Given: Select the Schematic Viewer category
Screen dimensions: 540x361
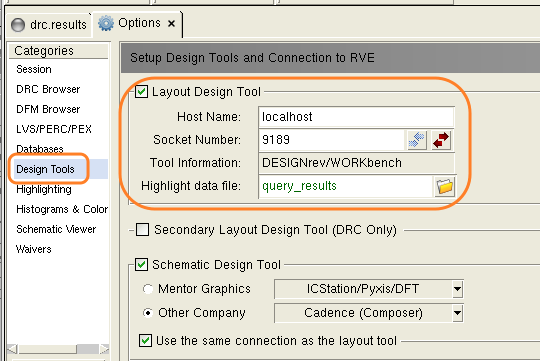Looking at the screenshot, I should coord(56,229).
